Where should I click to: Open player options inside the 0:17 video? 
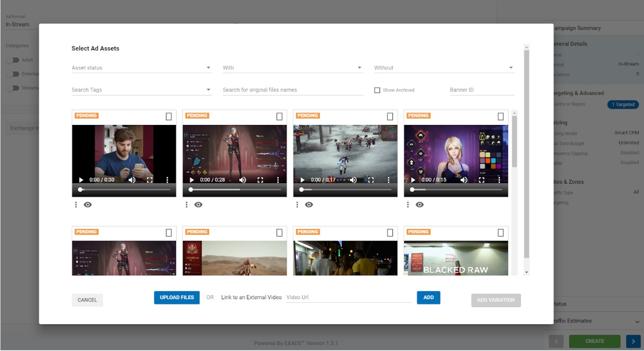[388, 180]
